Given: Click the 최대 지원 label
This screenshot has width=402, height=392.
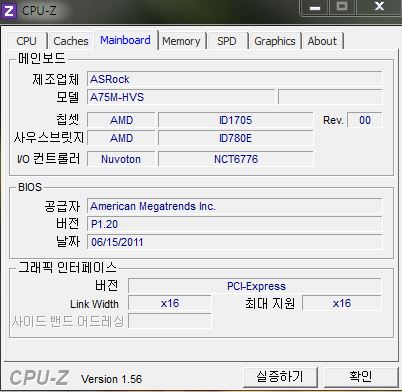Looking at the screenshot, I should 270,304.
